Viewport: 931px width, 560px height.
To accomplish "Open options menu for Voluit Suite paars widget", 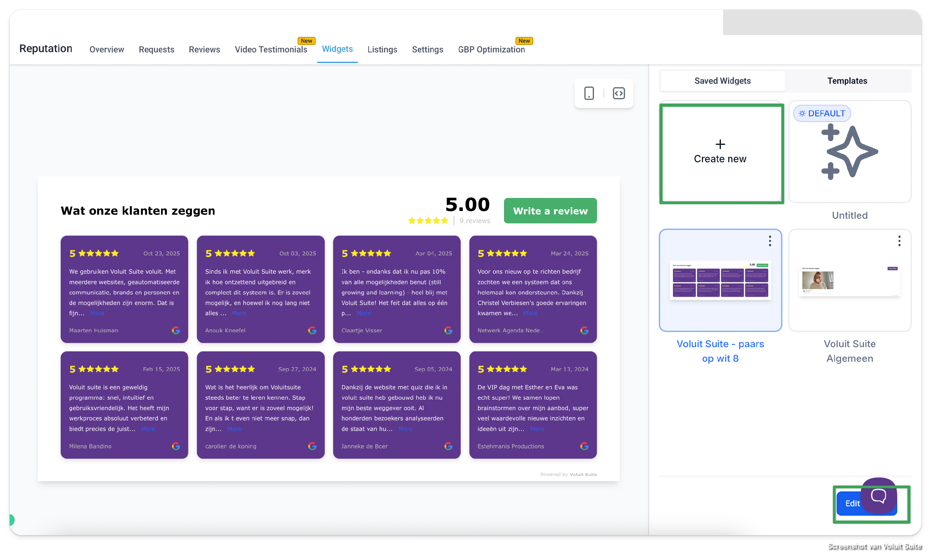I will 770,241.
